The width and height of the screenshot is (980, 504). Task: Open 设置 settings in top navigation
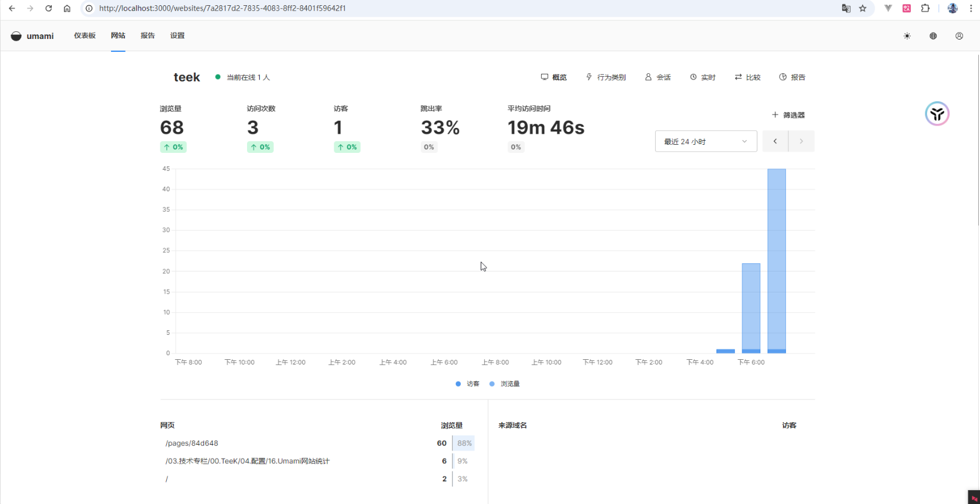click(177, 35)
